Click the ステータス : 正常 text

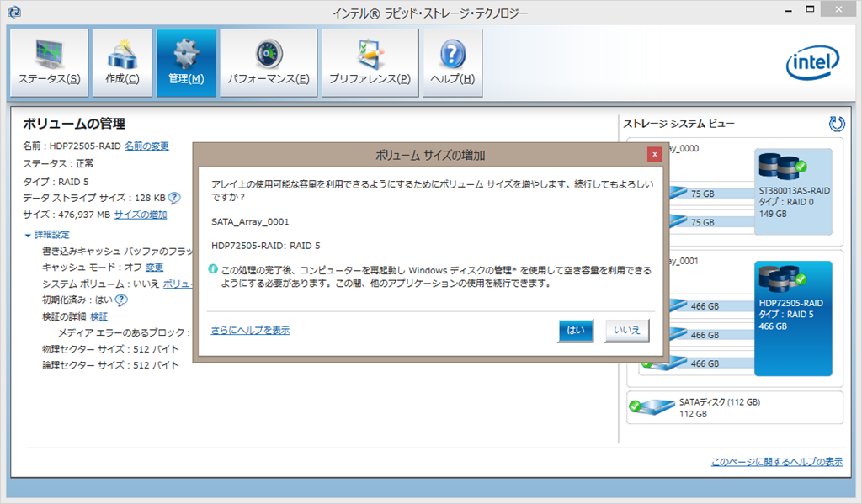point(58,163)
